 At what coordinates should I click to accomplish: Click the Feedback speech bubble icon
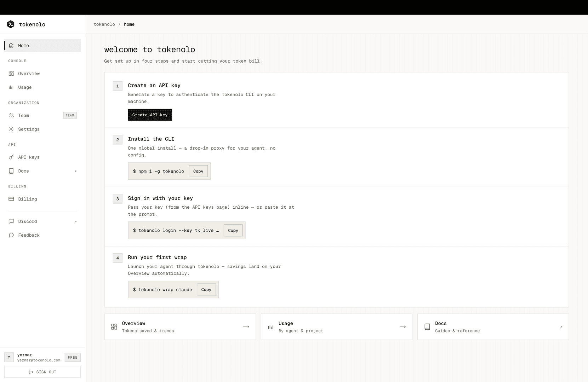click(11, 235)
